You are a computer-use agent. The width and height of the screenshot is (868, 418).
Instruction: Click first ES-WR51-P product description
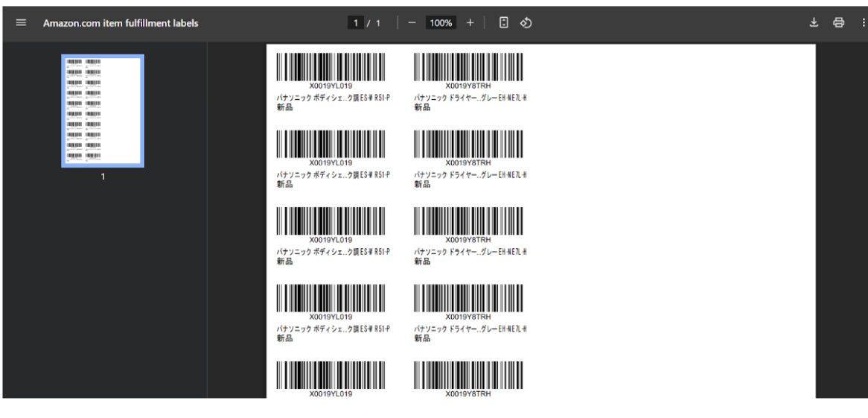tap(334, 98)
